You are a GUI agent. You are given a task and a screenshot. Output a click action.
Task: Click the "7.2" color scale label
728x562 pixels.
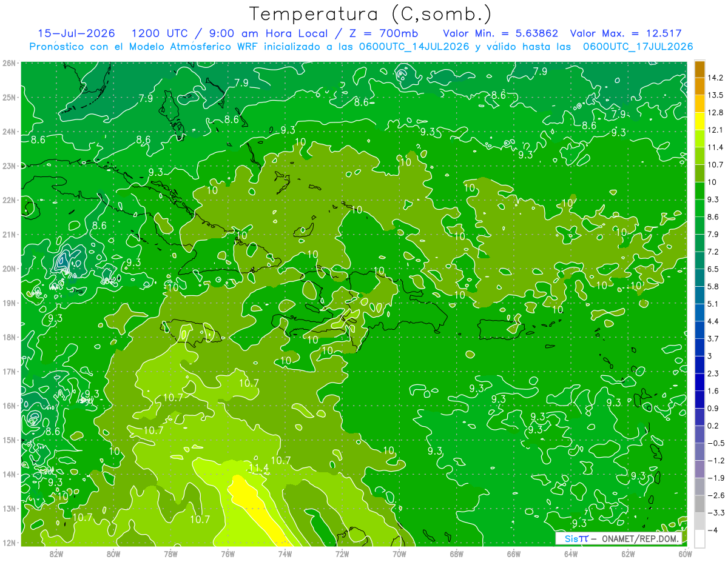coord(714,252)
